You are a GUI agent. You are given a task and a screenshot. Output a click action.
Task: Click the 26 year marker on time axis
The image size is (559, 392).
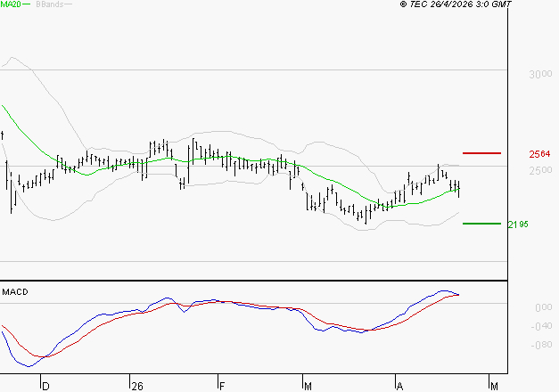click(x=137, y=387)
